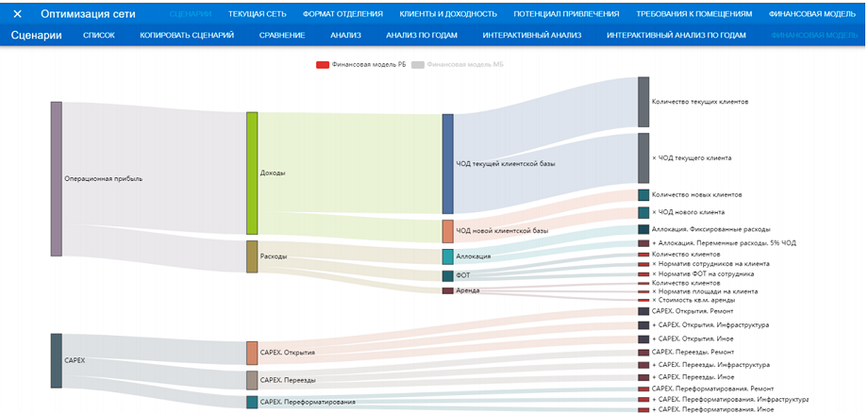Open ФОРМАТ ОТДЕЛЕНИЯ tab
The height and width of the screenshot is (413, 868).
342,14
